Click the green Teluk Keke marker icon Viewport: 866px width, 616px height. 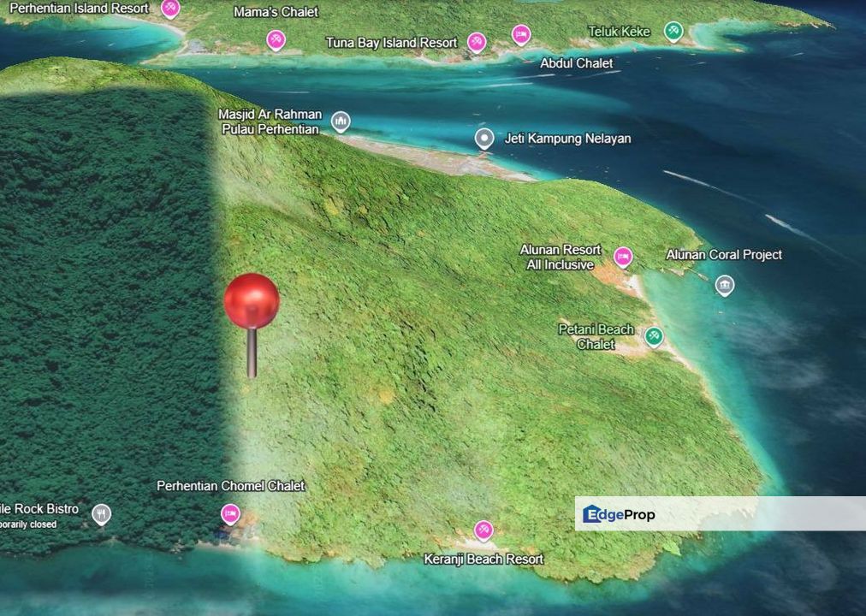tap(673, 32)
